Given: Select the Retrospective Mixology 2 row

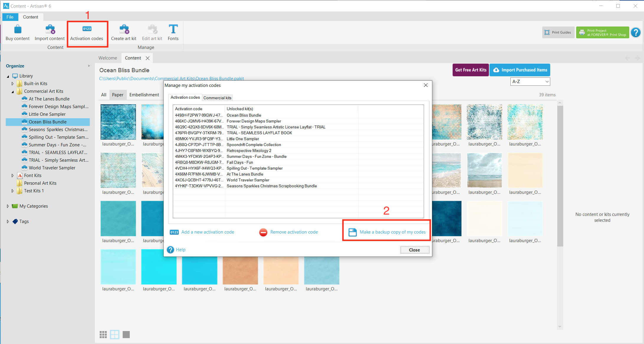Looking at the screenshot, I should pyautogui.click(x=298, y=150).
